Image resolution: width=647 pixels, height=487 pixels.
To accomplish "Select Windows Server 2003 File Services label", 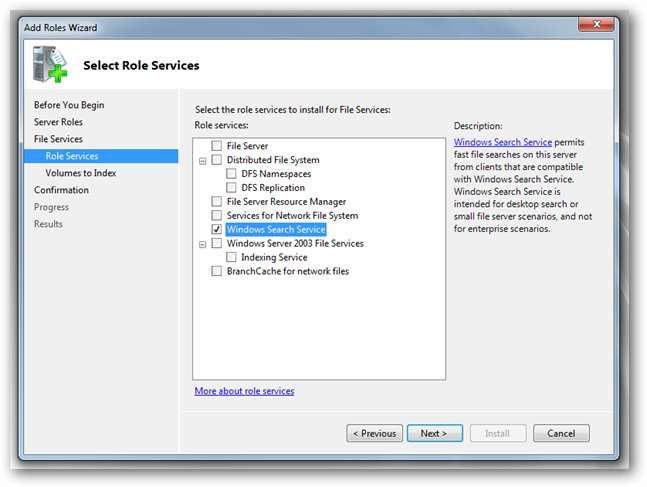I will coord(295,243).
